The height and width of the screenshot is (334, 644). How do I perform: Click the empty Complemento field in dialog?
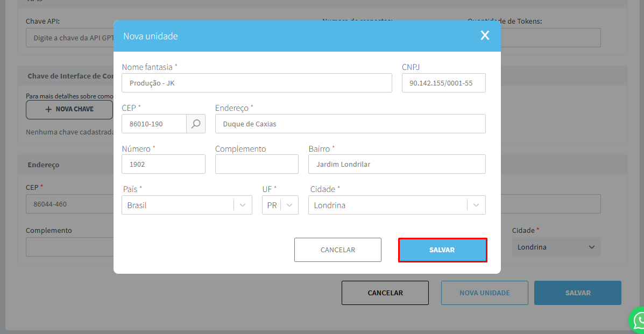[257, 164]
